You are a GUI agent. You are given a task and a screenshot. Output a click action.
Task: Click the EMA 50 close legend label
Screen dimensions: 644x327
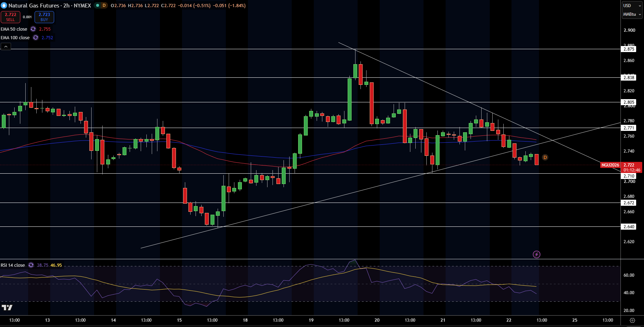[x=14, y=29]
